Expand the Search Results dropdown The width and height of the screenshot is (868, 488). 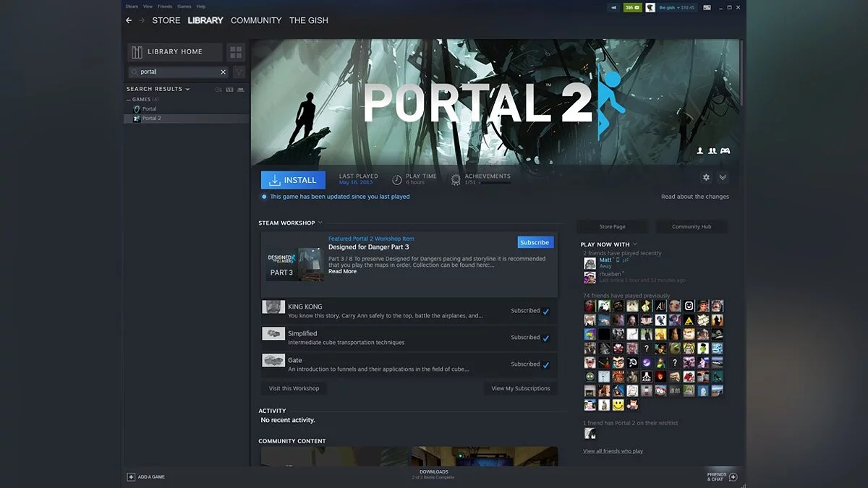pos(187,89)
